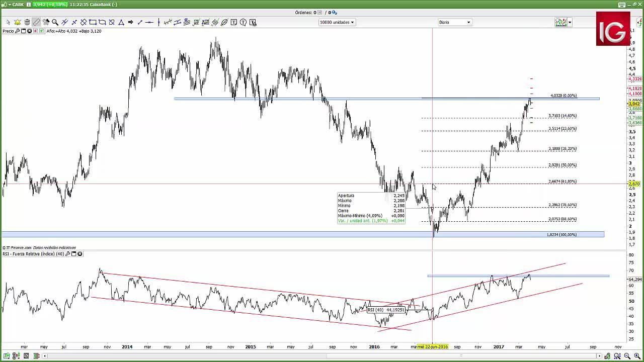This screenshot has height=362, width=644.
Task: Click the 38,20% Fibonacci level label
Action: point(562,149)
